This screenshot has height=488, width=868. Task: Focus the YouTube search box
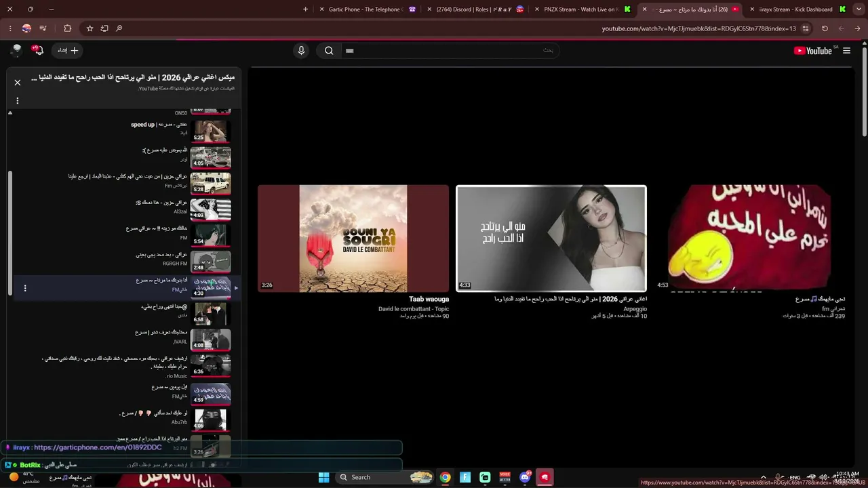point(451,50)
